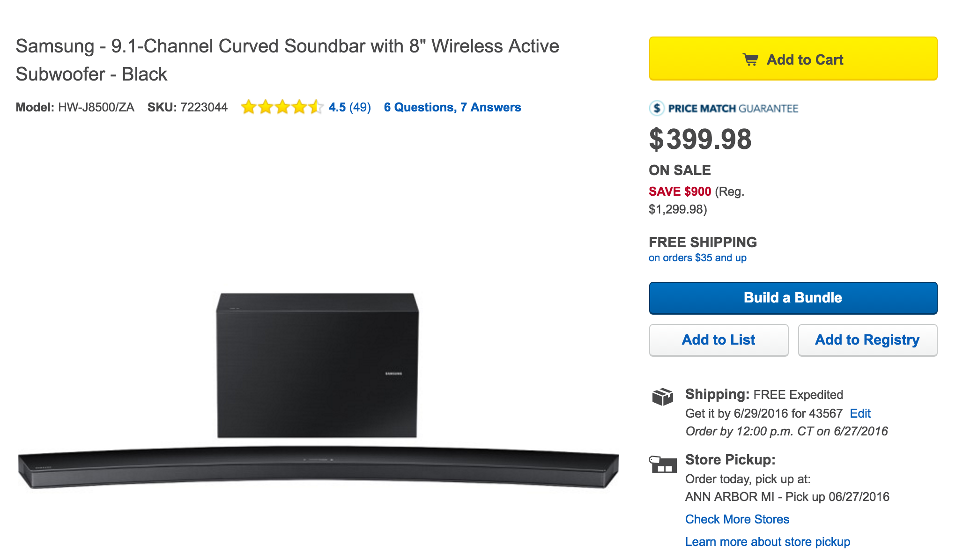Learn more about store pickup
Screen dimensions: 963x560
[767, 542]
